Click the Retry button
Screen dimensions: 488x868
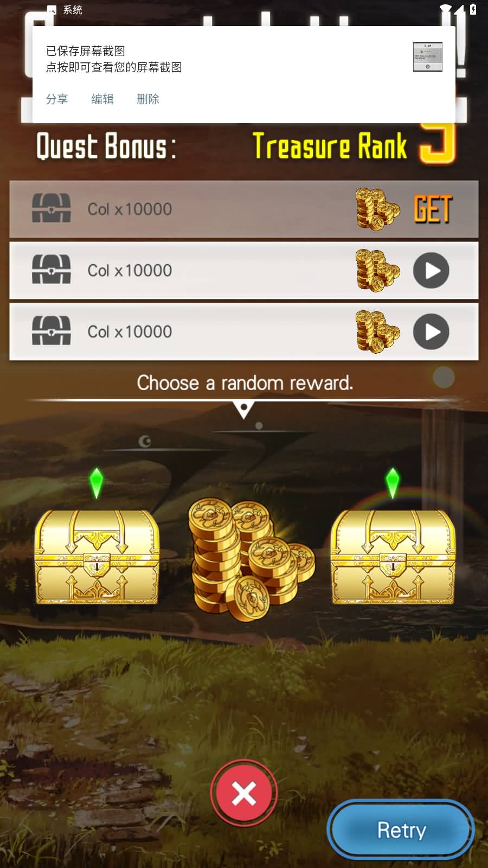pyautogui.click(x=401, y=830)
